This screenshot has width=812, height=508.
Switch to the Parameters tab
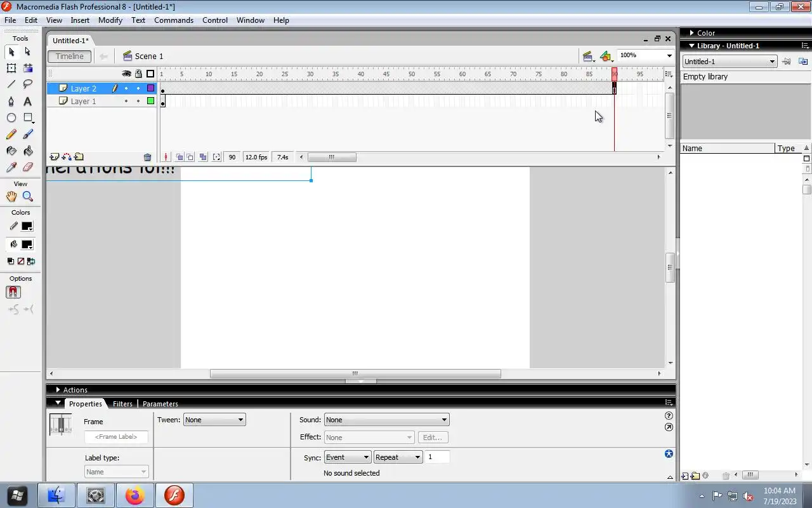tap(160, 404)
